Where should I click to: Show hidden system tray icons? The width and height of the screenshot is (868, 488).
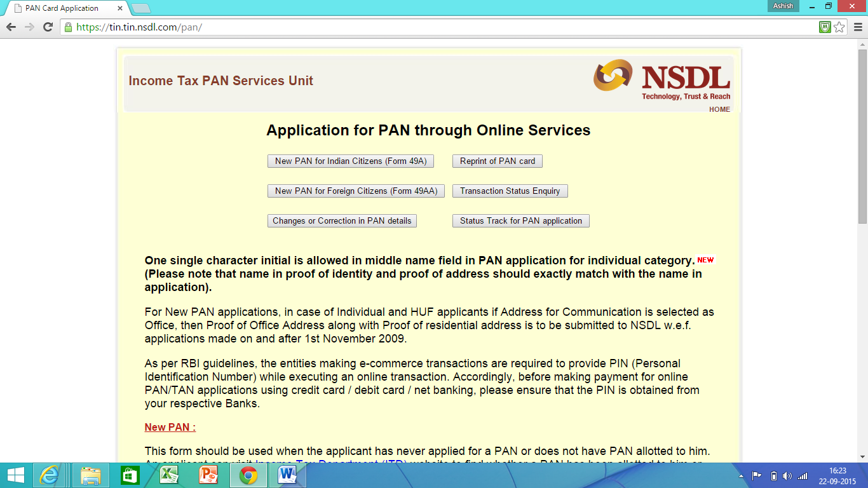(741, 476)
